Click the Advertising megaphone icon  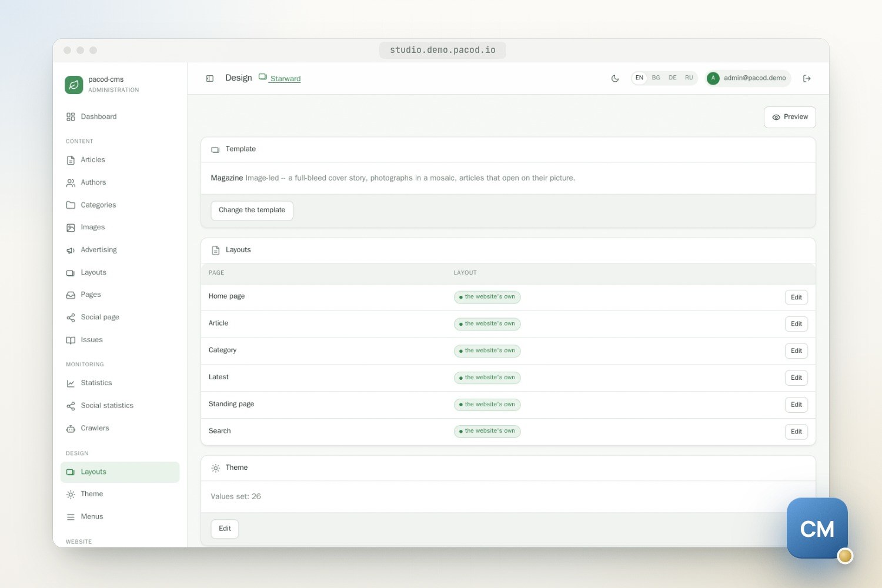pyautogui.click(x=71, y=250)
